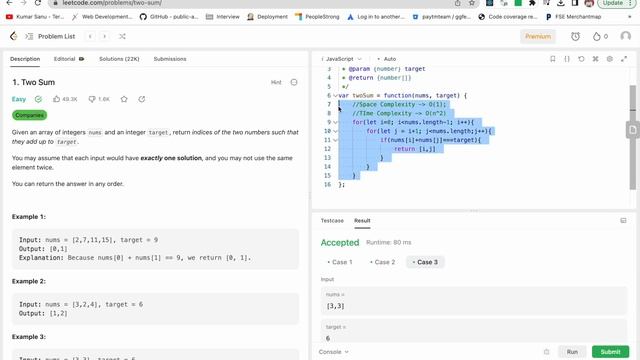This screenshot has height=360, width=640.
Task: Switch to the Testcase tab
Action: click(332, 220)
